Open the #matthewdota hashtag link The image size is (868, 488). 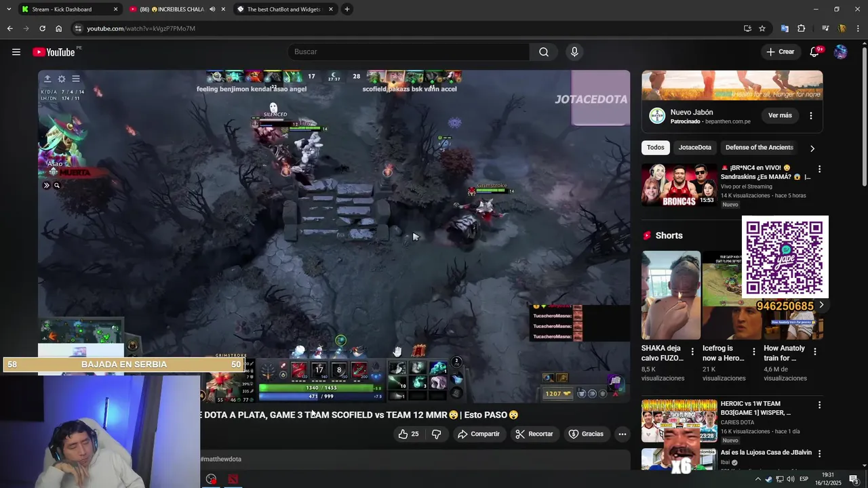(221, 459)
